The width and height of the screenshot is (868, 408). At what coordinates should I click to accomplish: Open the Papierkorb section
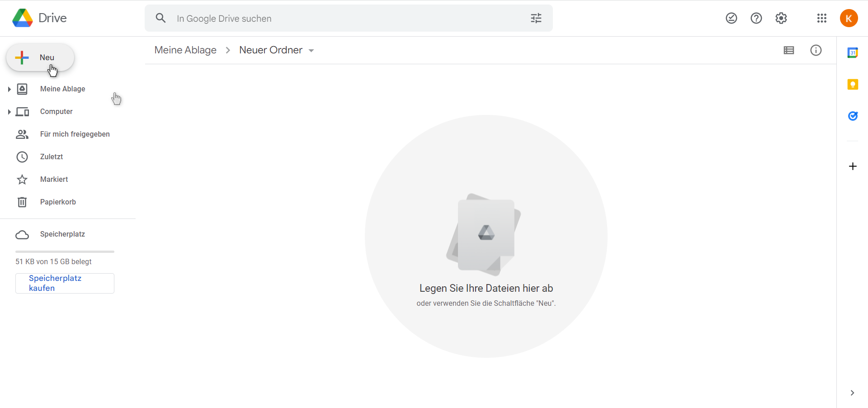click(58, 202)
